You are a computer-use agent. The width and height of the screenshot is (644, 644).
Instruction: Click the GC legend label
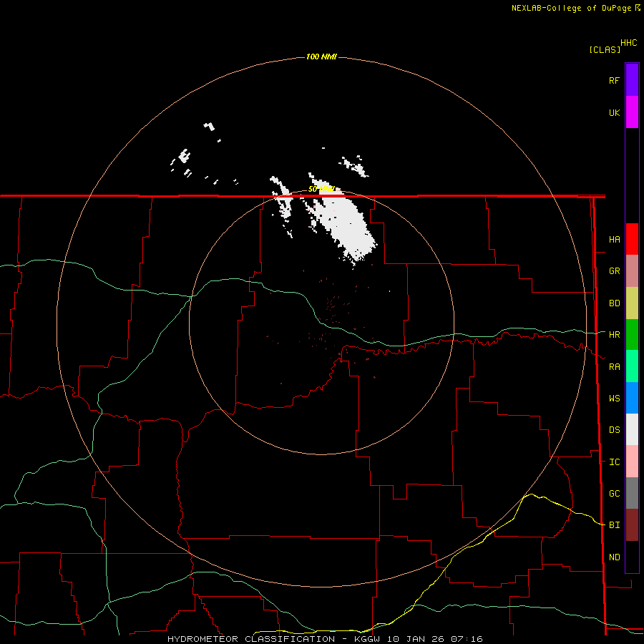coord(614,493)
